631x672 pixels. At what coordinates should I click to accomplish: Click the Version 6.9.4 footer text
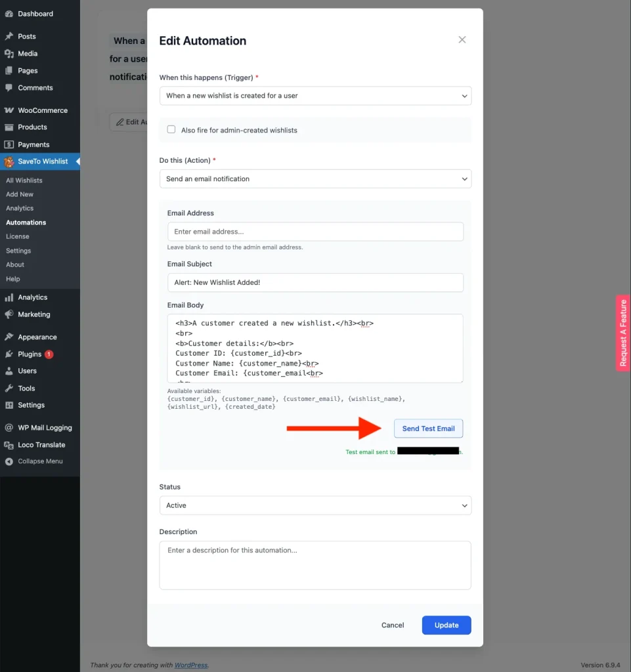pos(600,665)
